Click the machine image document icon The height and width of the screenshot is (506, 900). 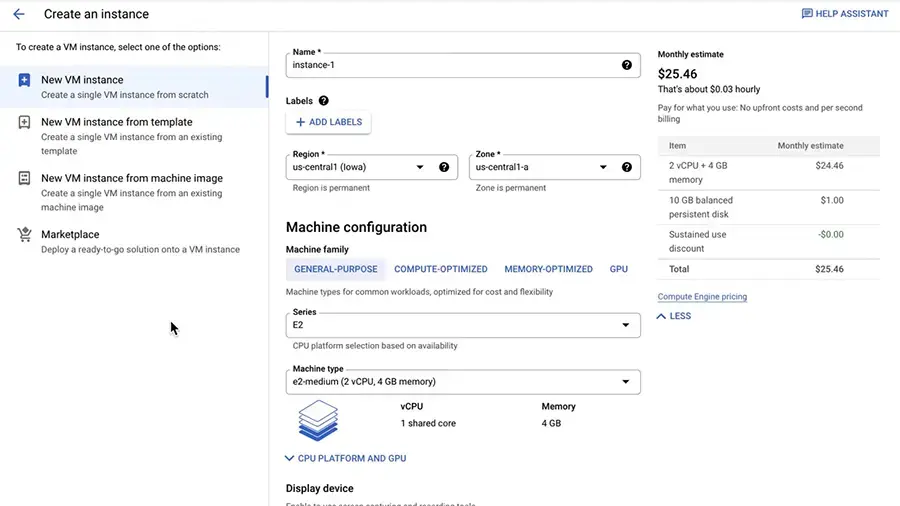pyautogui.click(x=24, y=178)
